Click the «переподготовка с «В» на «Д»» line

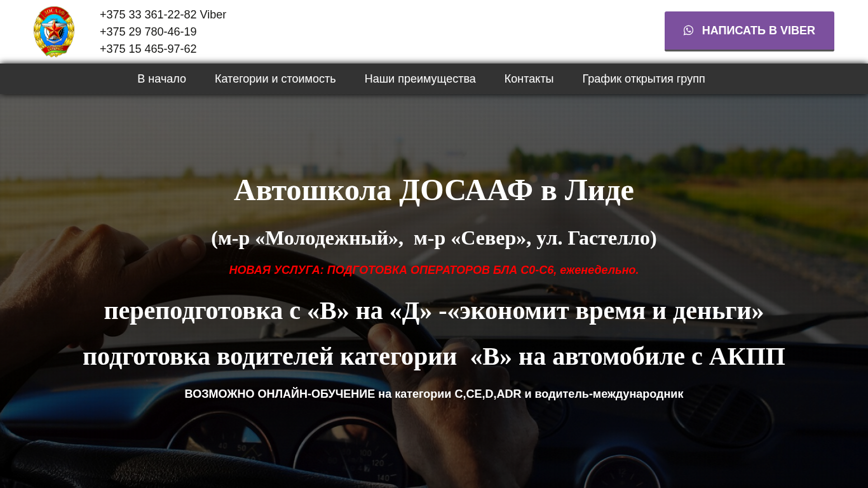pos(434,311)
